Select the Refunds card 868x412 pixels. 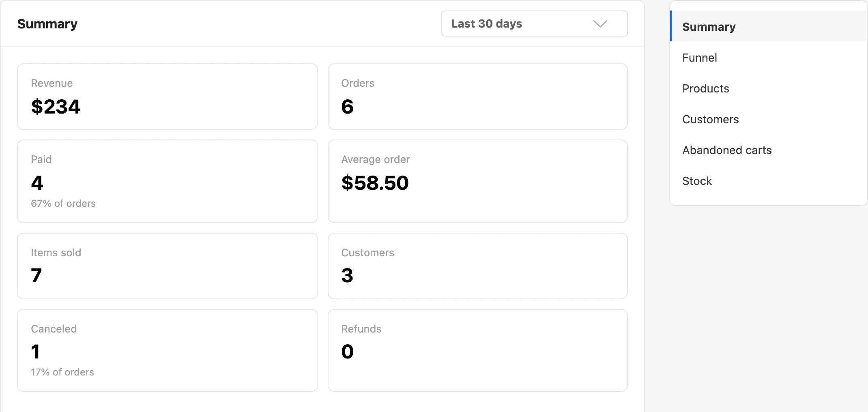pyautogui.click(x=478, y=350)
